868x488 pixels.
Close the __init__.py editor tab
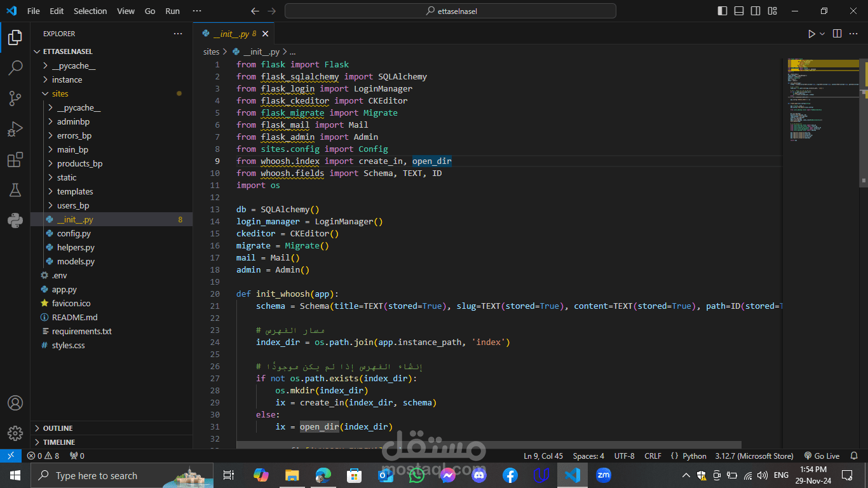pos(265,34)
